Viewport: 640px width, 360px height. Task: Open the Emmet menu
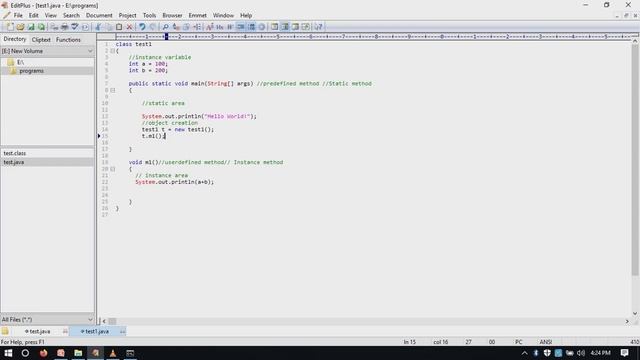198,16
